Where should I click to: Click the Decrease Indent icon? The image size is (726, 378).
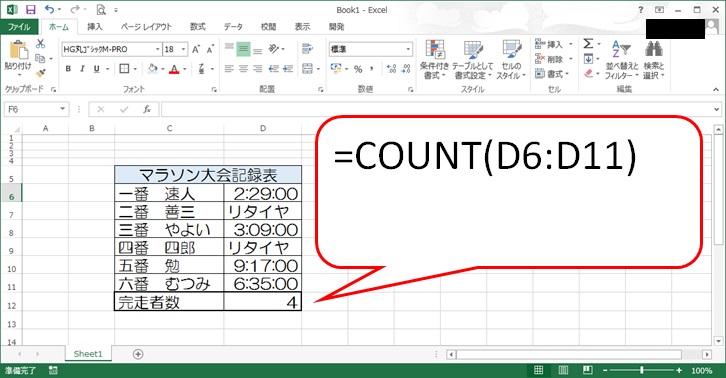coord(274,69)
